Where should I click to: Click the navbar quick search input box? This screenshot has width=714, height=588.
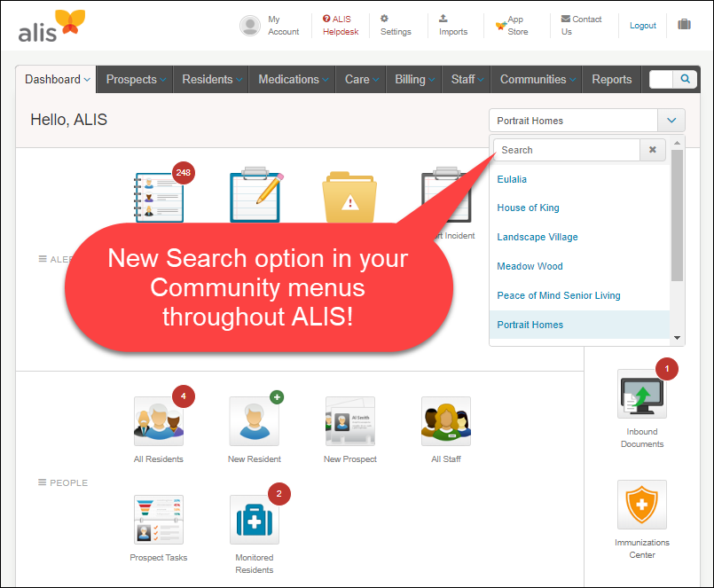[661, 79]
